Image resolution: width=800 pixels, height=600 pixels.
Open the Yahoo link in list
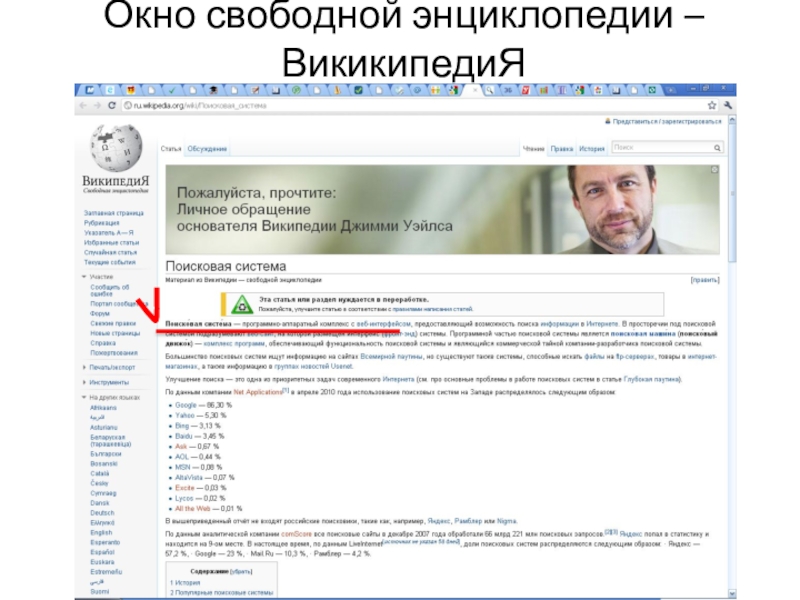click(185, 415)
